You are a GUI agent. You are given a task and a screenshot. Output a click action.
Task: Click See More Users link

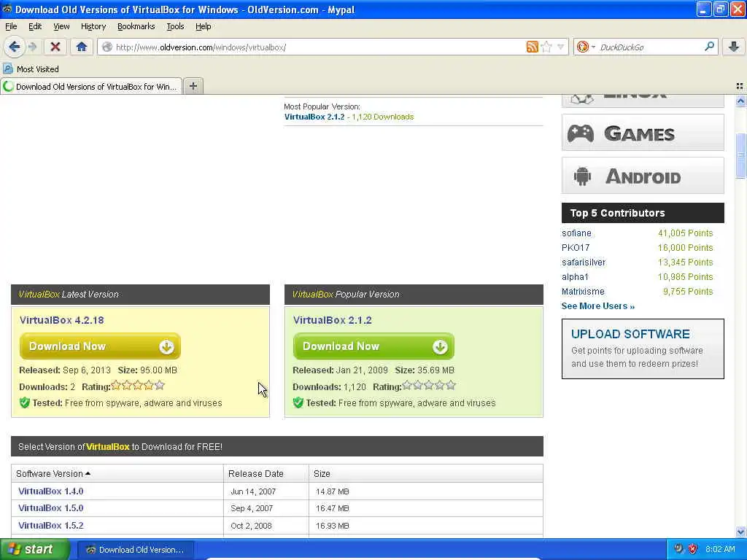598,306
